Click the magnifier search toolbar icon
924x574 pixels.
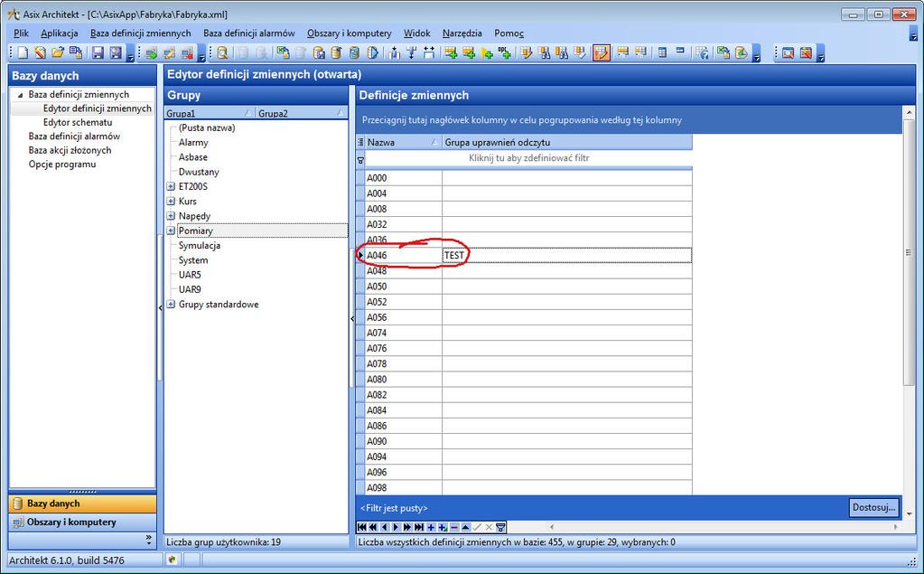coord(223,52)
